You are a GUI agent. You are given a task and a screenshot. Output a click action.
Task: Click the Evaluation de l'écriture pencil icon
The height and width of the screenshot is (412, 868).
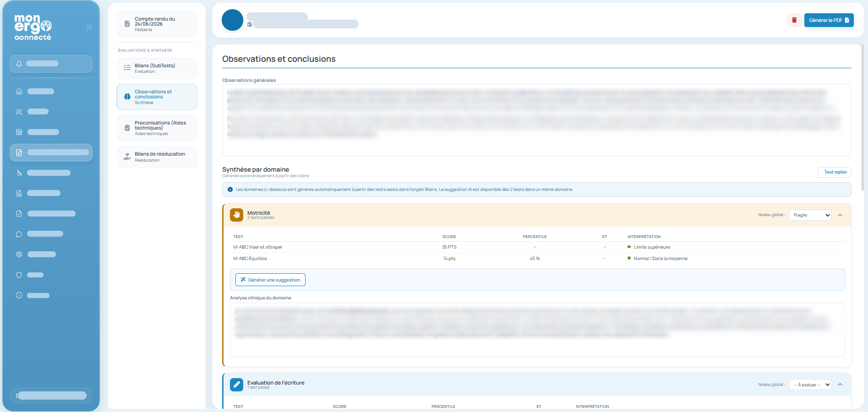[236, 385]
